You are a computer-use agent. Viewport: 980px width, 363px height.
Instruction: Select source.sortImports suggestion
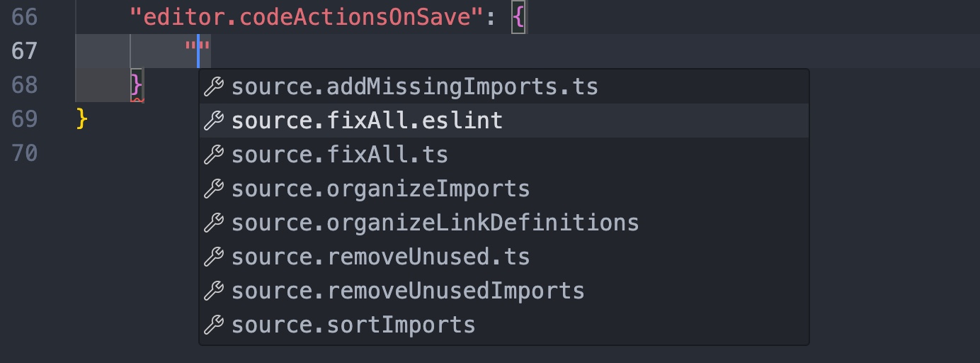tap(353, 325)
